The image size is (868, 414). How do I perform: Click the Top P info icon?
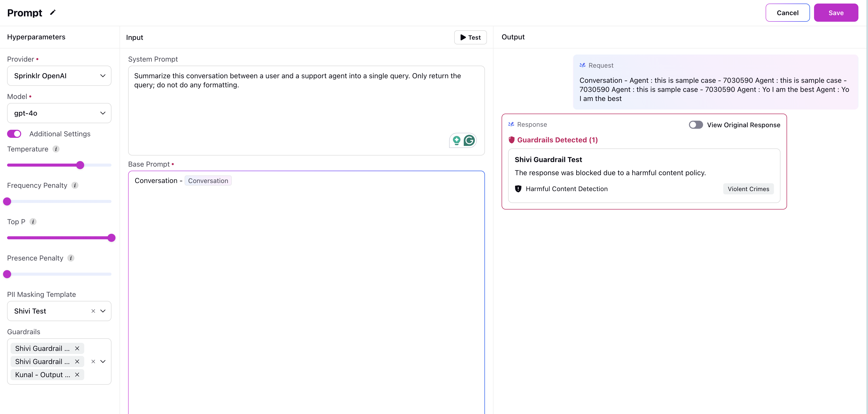click(33, 222)
